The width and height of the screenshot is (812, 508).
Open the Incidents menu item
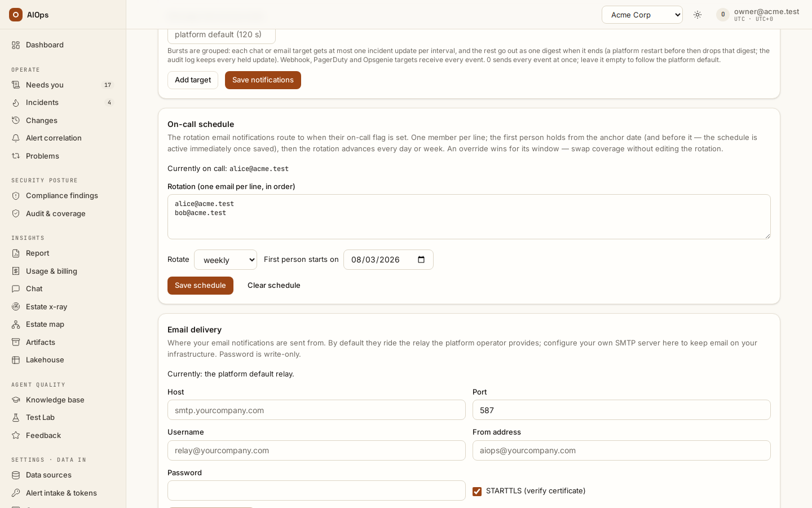coord(63,103)
